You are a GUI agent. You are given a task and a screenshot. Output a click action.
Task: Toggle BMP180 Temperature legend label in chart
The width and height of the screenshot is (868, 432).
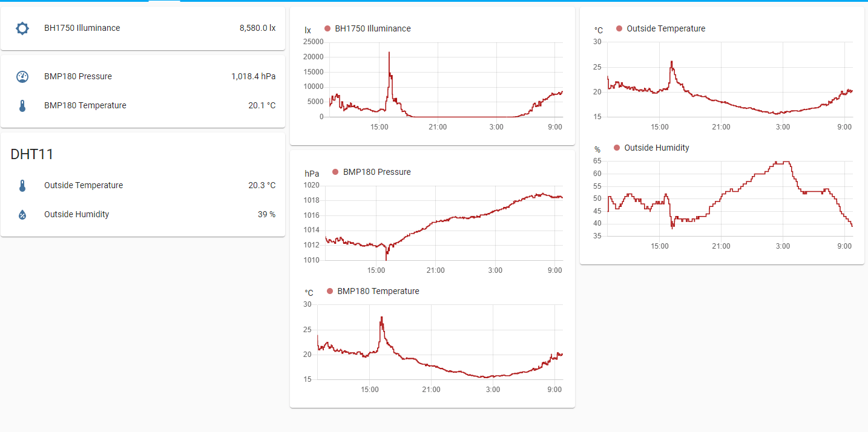378,291
